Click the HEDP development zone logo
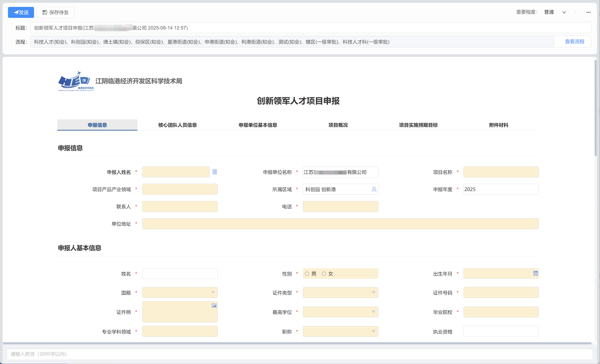Image resolution: width=600 pixels, height=364 pixels. pos(76,81)
